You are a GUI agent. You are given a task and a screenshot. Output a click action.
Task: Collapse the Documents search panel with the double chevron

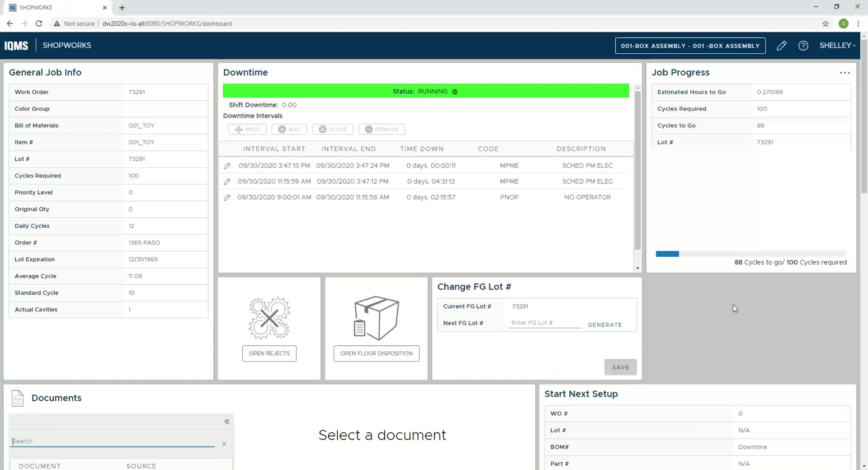[x=227, y=422]
